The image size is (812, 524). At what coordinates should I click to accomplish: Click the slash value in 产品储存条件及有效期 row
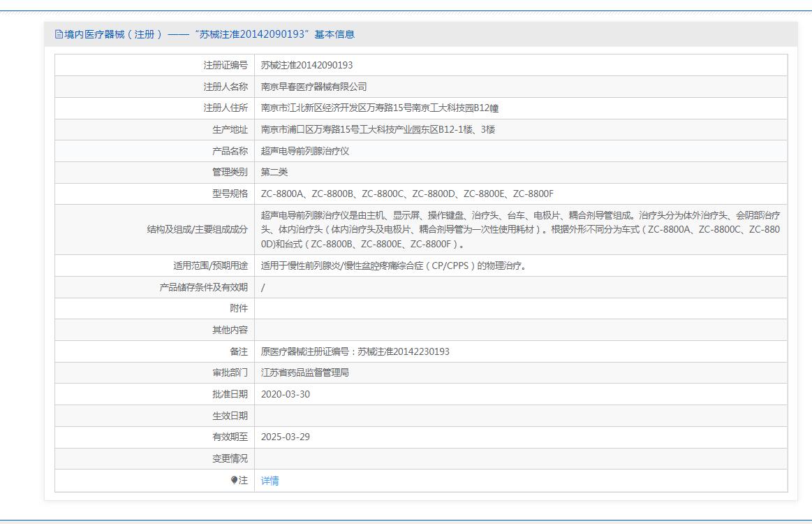pyautogui.click(x=263, y=288)
